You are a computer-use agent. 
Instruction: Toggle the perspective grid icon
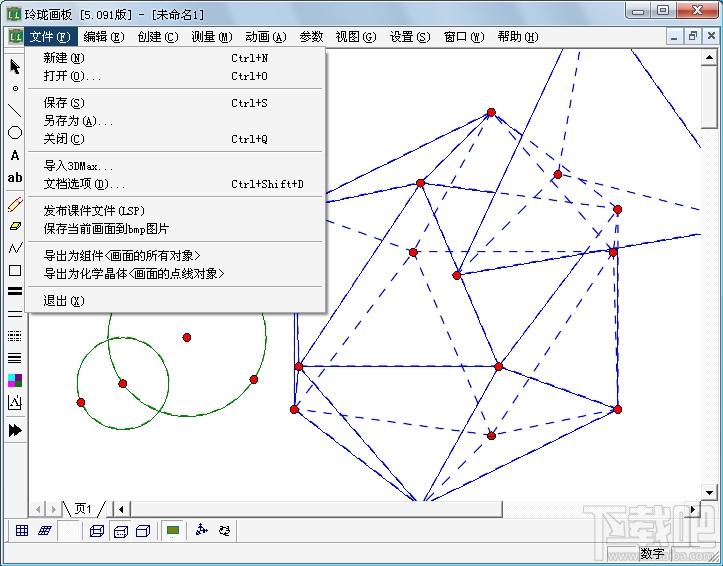pos(45,531)
